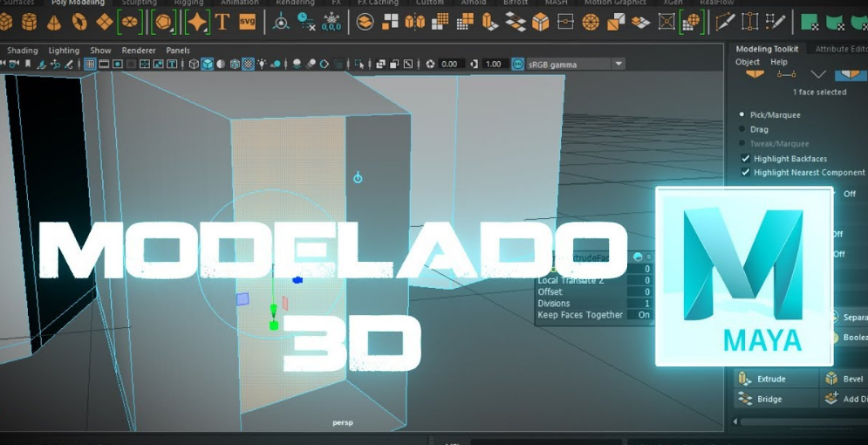Click the Combine meshes shelf icon
The width and height of the screenshot is (868, 445).
[x=365, y=22]
